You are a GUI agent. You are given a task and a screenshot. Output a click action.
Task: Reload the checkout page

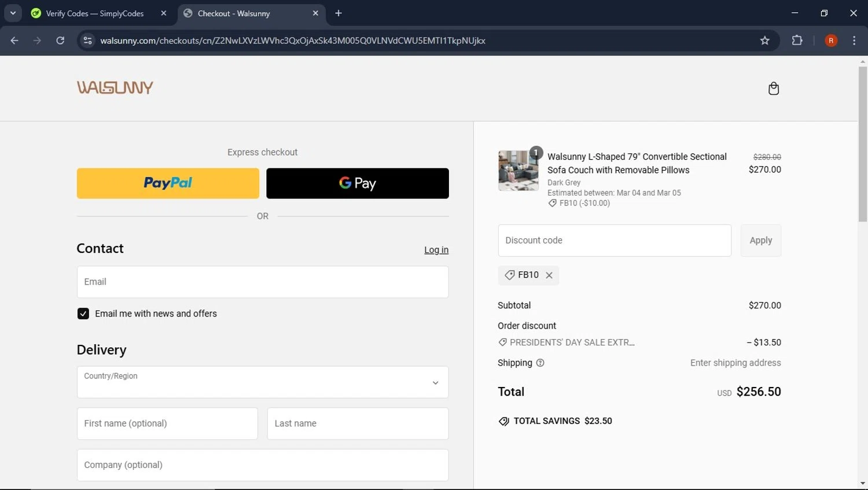pos(60,40)
